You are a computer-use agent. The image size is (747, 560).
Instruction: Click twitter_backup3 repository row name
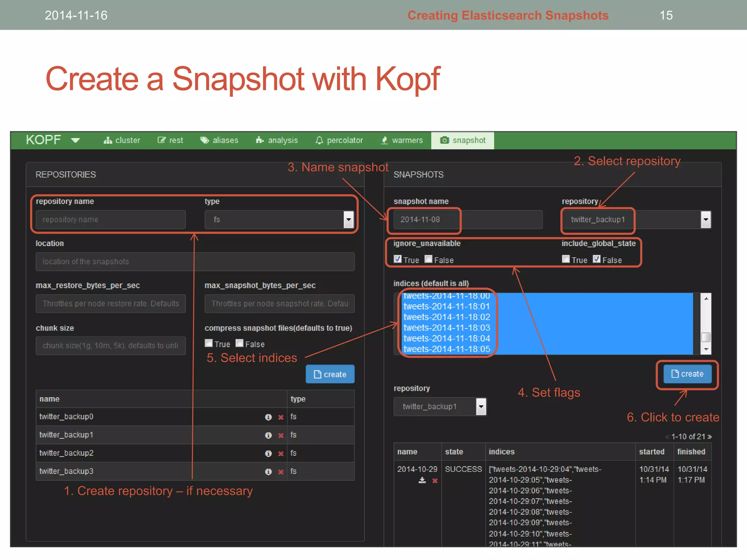point(66,471)
